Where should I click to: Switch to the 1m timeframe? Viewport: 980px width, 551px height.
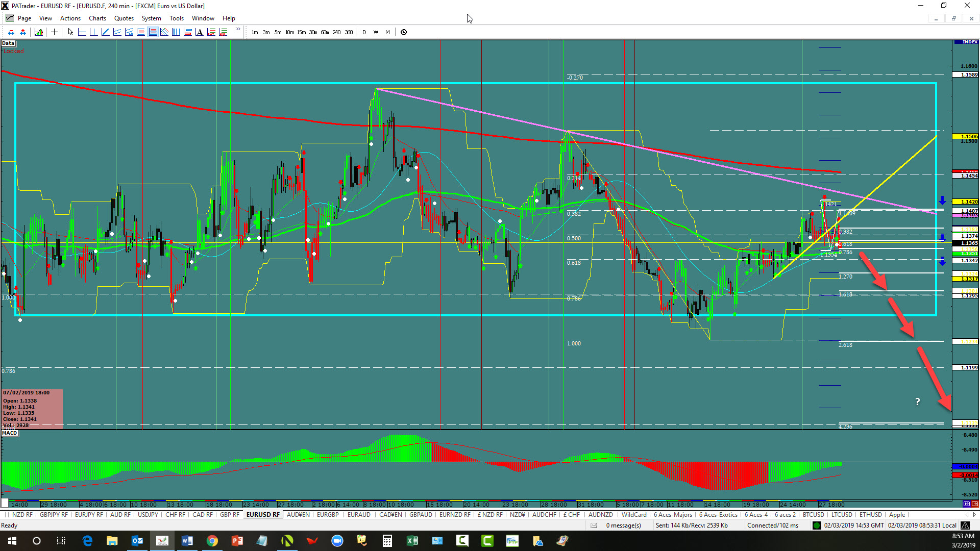click(255, 32)
